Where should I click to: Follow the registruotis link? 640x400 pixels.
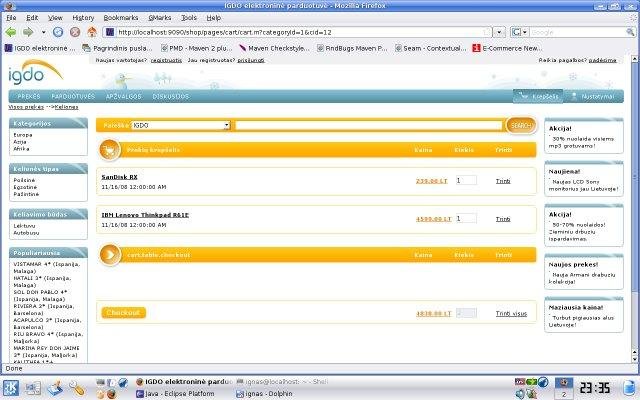point(166,60)
